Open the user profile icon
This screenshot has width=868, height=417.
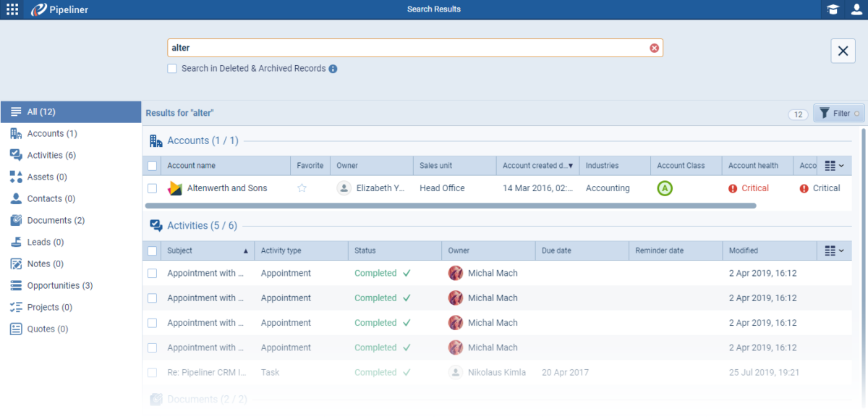click(x=856, y=9)
